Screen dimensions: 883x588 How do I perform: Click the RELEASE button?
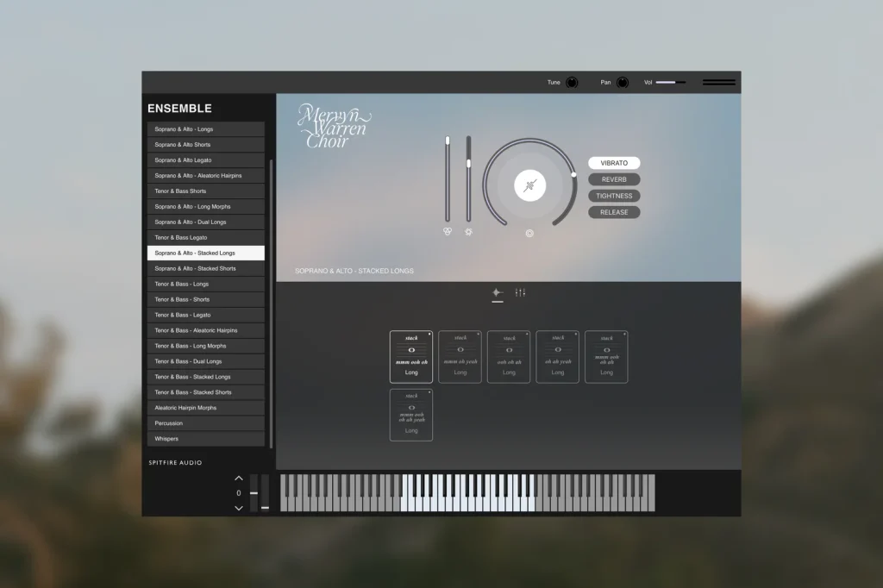click(x=613, y=211)
